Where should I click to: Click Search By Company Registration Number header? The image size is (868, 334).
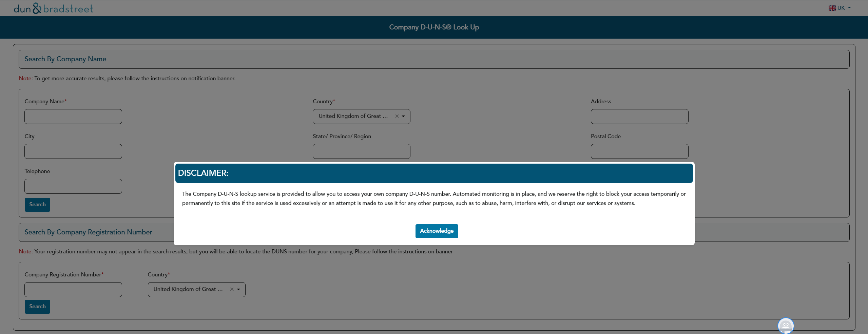click(x=434, y=232)
